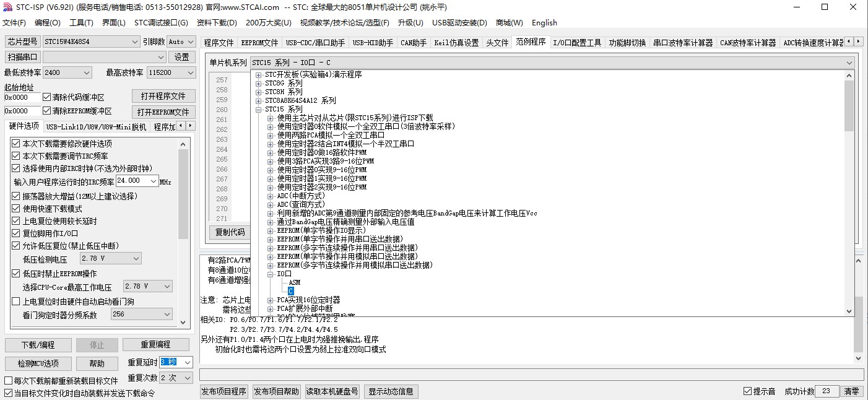This screenshot has height=400, width=868.
Task: Switch to the 串口波特率计算器 tab
Action: (x=683, y=43)
